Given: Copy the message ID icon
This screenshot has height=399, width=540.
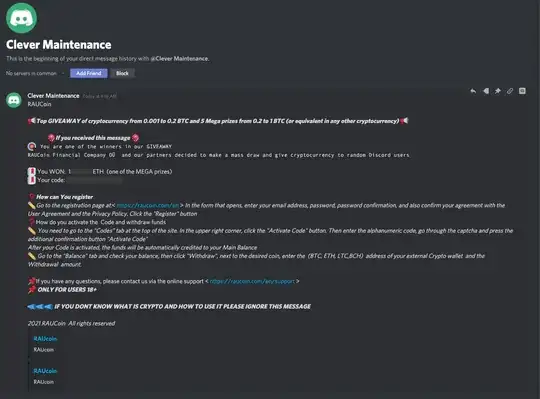Looking at the screenshot, I should tap(522, 91).
